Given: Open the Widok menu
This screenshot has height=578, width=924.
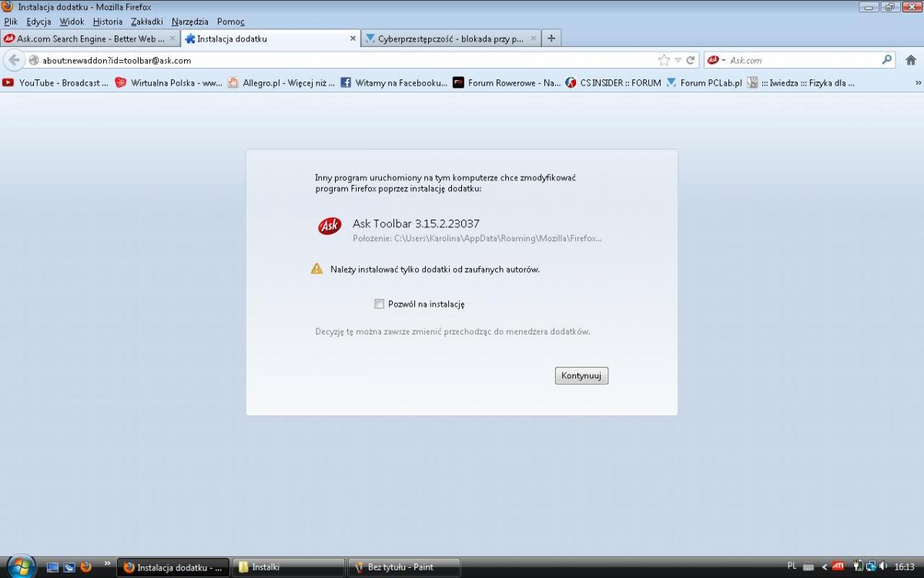Looking at the screenshot, I should pos(72,22).
